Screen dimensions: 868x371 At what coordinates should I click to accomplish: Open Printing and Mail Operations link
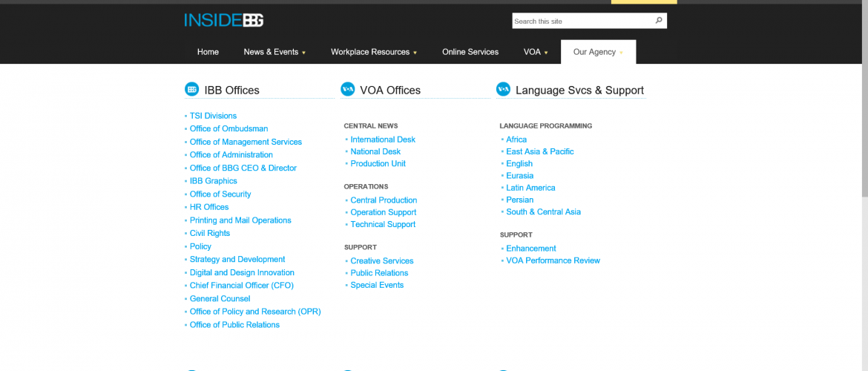point(240,220)
